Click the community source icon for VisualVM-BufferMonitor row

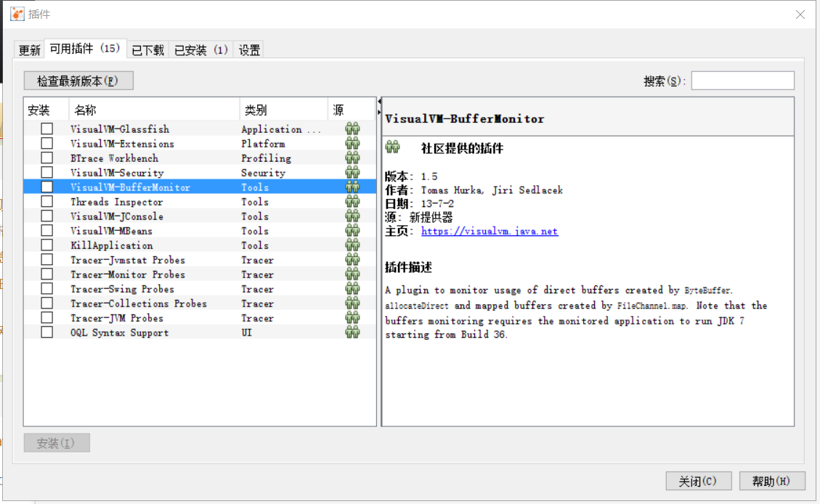pos(352,187)
